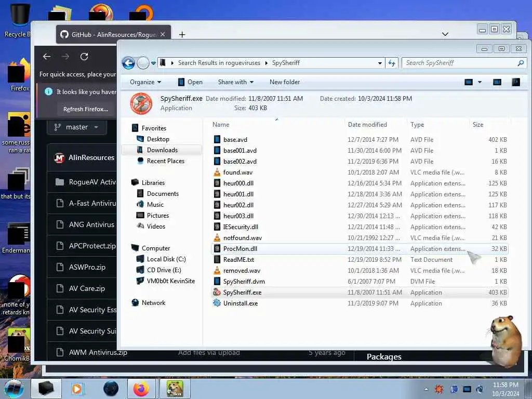
Task: Select IESecurity.dll in file list
Action: click(360, 227)
